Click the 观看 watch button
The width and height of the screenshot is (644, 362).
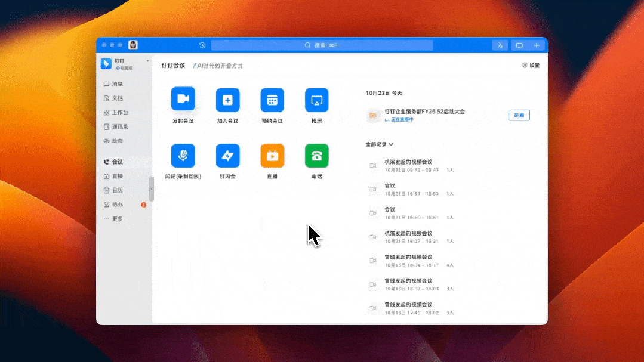coord(519,115)
